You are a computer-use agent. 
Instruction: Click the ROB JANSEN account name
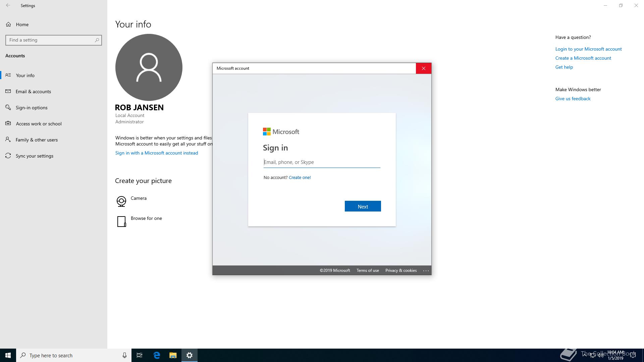pos(139,108)
